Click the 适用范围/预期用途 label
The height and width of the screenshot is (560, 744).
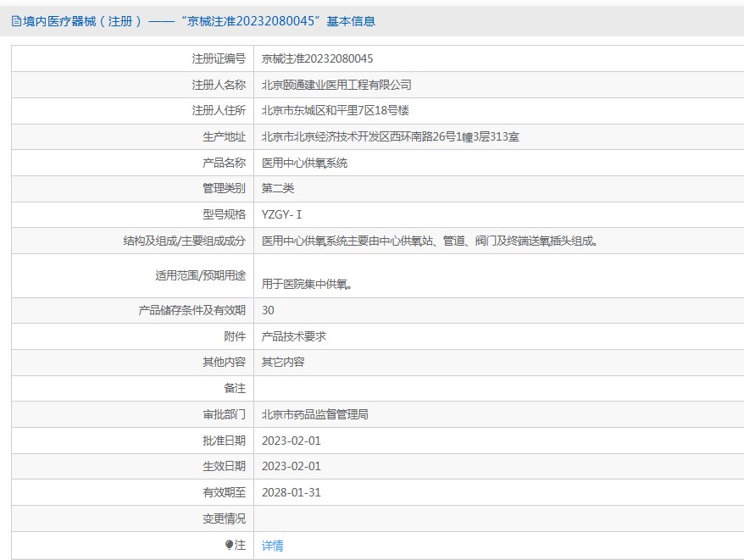(201, 275)
